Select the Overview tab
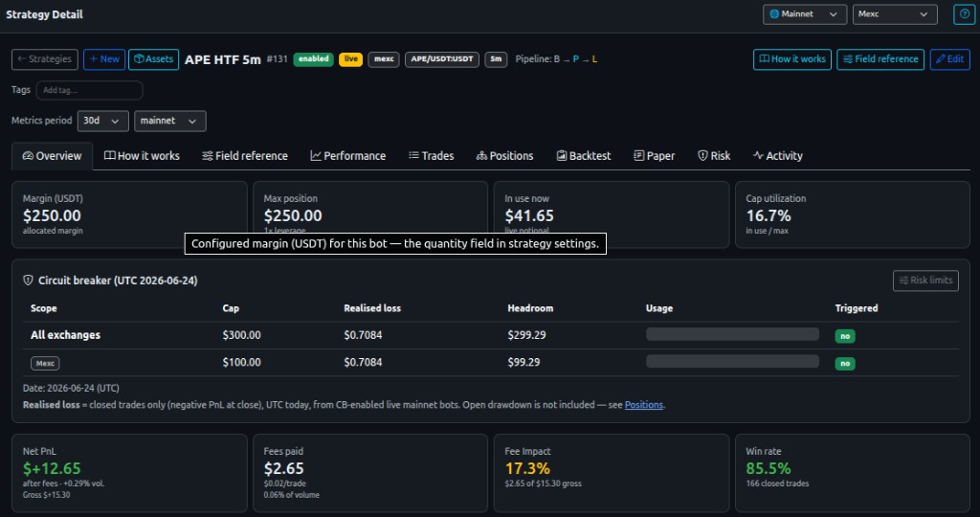The height and width of the screenshot is (517, 980). (x=52, y=156)
